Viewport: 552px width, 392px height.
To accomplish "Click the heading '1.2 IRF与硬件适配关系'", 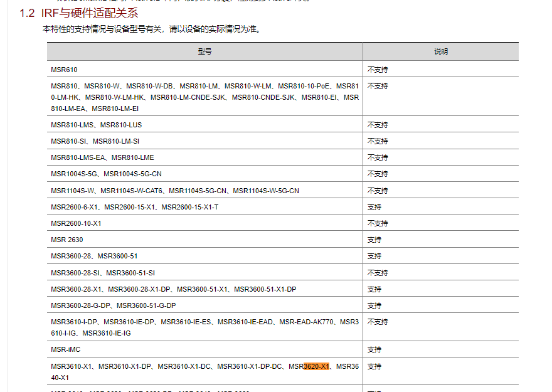I will click(x=79, y=13).
